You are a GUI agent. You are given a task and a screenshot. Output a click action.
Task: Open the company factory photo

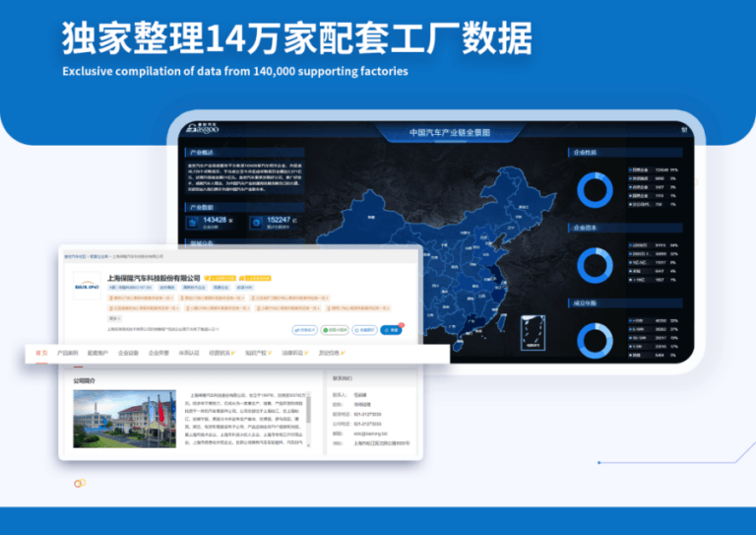click(124, 419)
